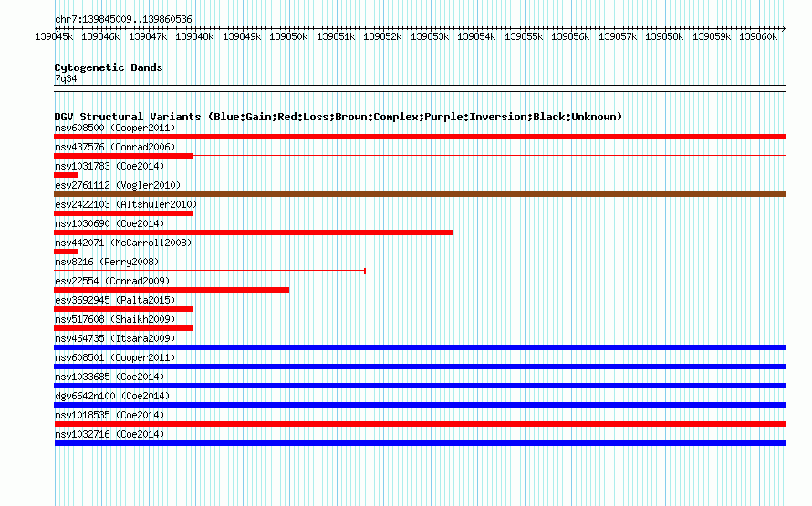Click the red bar under esv2422103
This screenshot has height=506, width=812.
[123, 213]
